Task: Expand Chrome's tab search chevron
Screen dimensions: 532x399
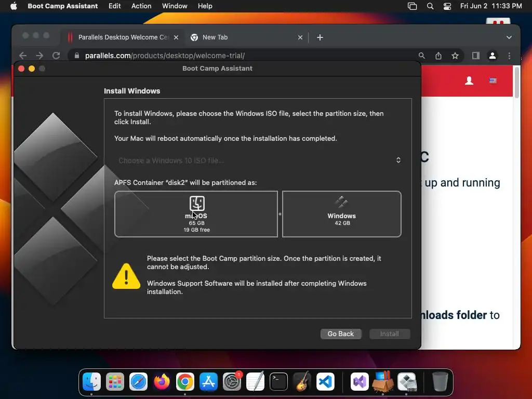Action: (x=509, y=37)
